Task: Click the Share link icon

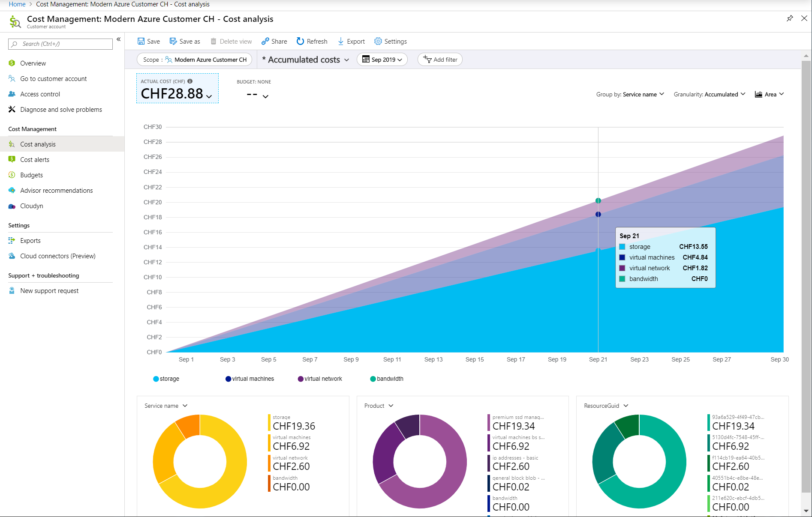Action: [265, 41]
